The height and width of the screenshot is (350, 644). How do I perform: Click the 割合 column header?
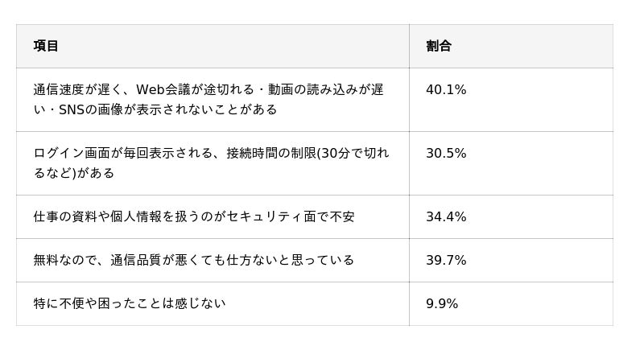click(x=439, y=46)
